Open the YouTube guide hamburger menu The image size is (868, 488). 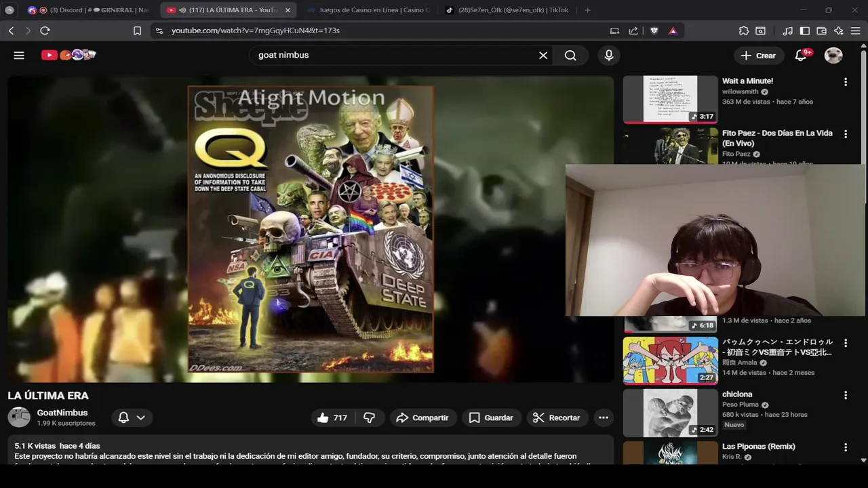tap(19, 56)
